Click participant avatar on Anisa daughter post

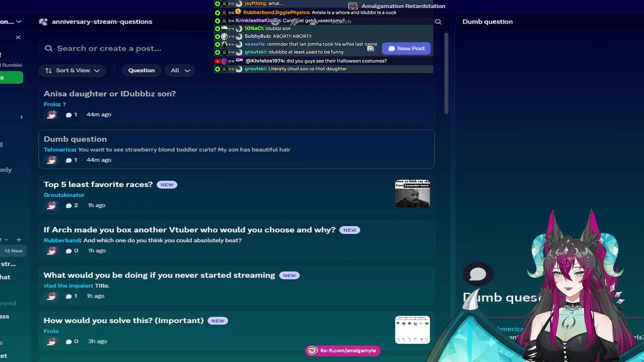point(52,115)
